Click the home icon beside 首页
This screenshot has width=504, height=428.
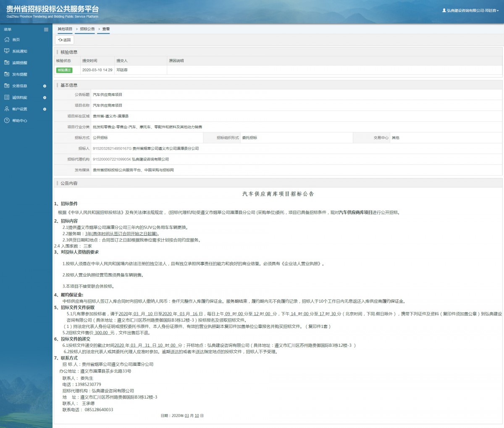[7, 40]
